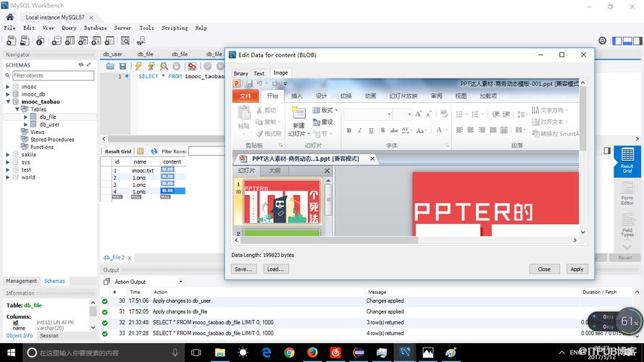The image size is (644, 362).
Task: Open the Windows Start menu
Action: coord(11,353)
